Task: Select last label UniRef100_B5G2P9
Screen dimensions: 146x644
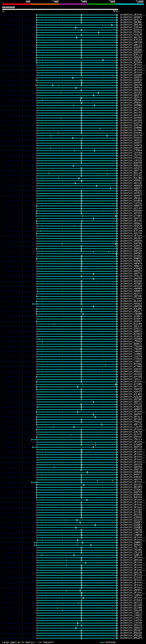Action: (131, 638)
